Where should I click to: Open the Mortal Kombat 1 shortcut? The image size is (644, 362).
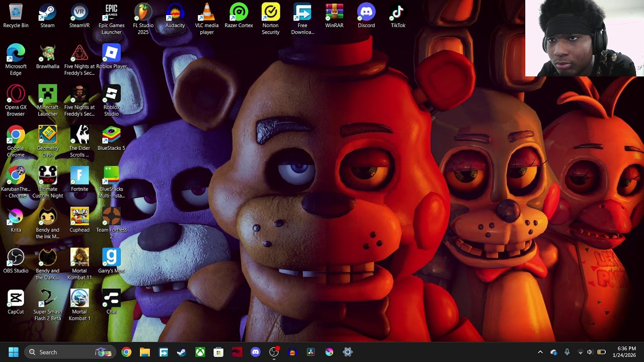pyautogui.click(x=79, y=306)
